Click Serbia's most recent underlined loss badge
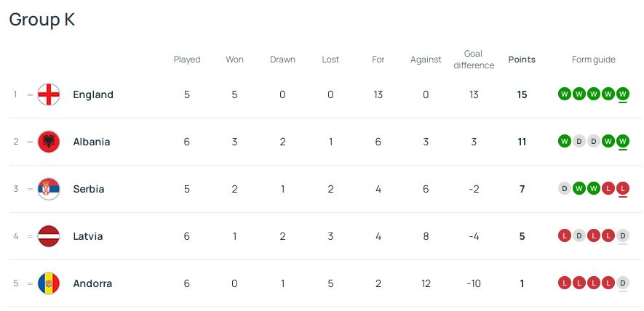 [x=622, y=189]
